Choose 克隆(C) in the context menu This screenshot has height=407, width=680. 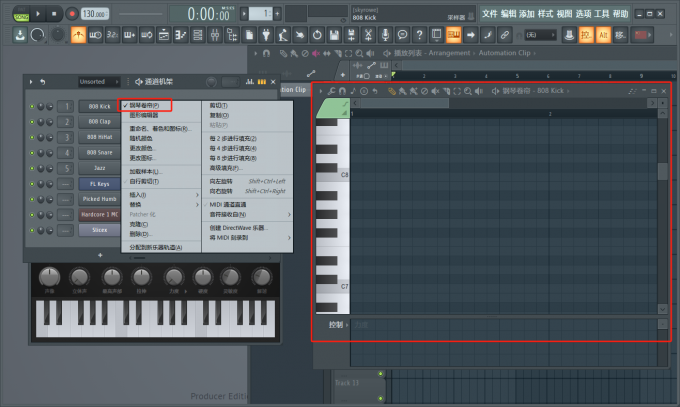[161, 224]
